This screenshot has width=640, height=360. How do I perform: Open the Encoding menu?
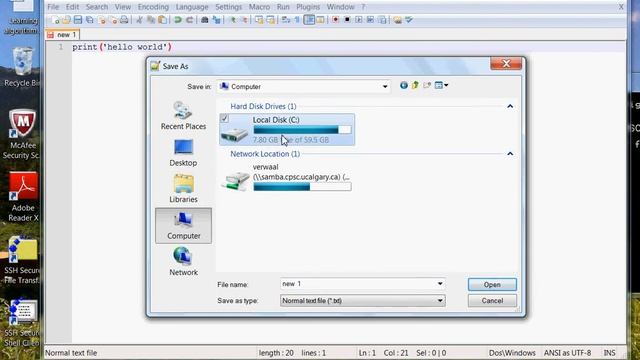pyautogui.click(x=153, y=7)
